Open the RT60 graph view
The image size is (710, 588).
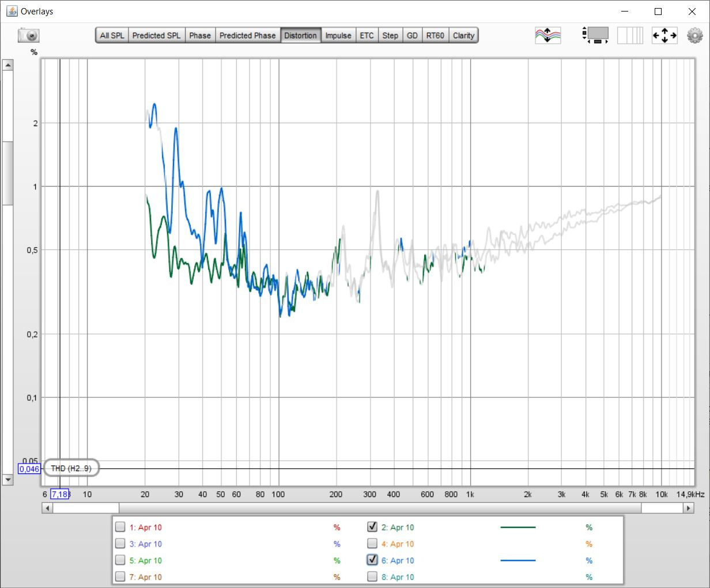click(x=435, y=35)
